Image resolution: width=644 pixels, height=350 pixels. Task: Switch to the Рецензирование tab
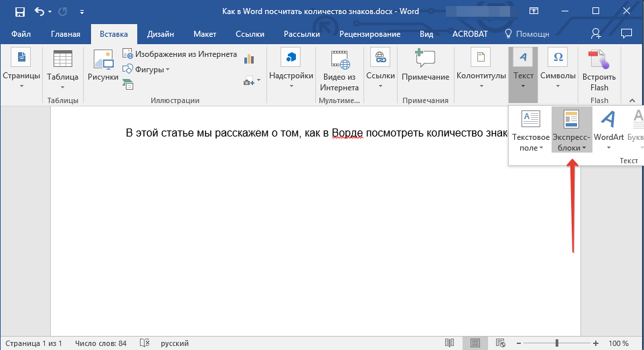click(x=370, y=34)
